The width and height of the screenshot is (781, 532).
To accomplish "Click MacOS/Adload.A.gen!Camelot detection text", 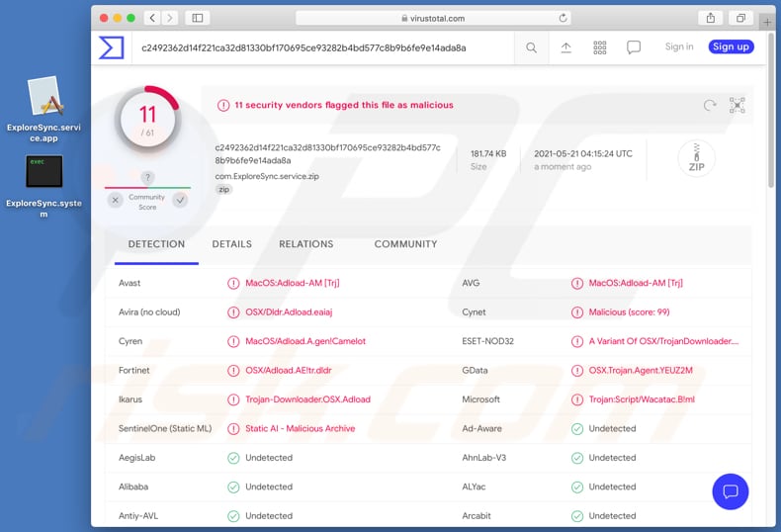I will pos(305,341).
